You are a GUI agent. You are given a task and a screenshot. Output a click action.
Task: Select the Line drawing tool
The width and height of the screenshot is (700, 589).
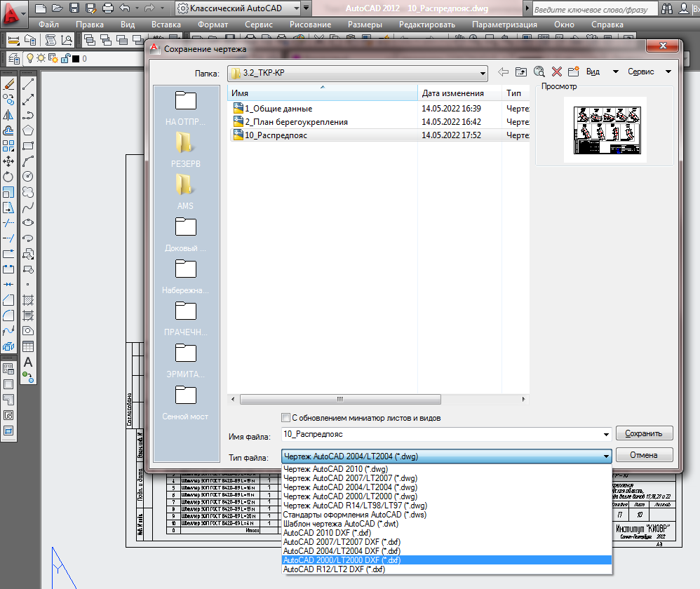[x=28, y=84]
